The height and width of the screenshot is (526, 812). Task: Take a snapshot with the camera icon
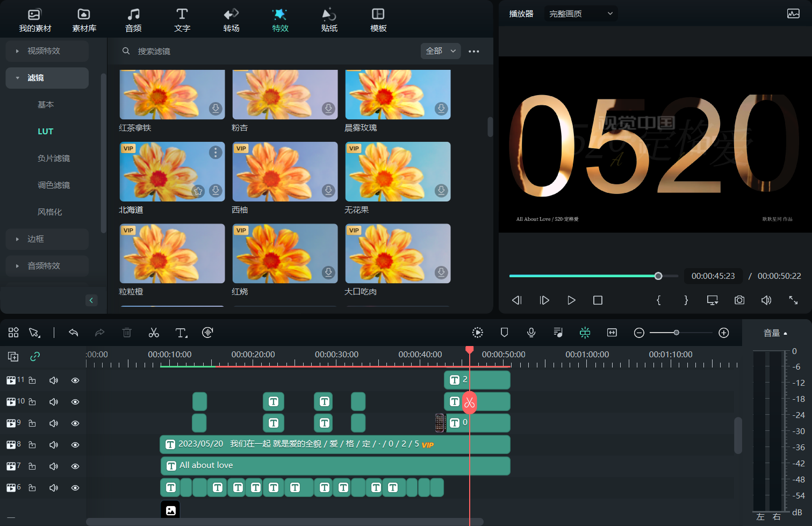739,300
